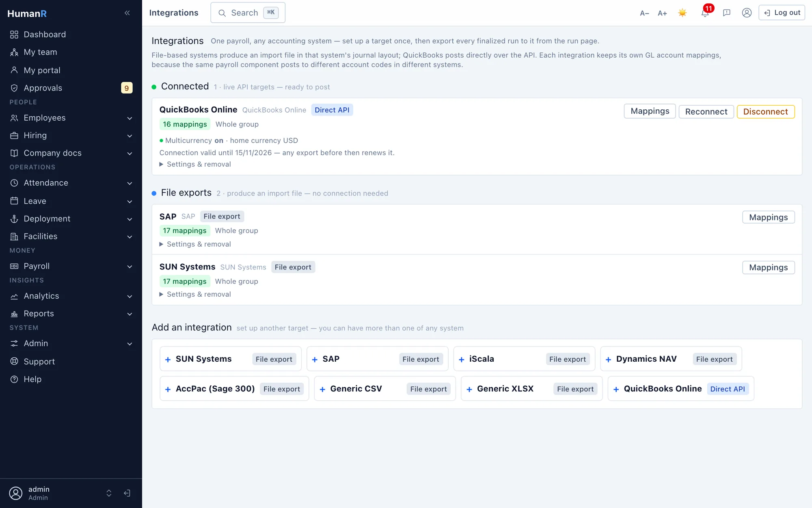Expand the Payroll menu chevron
The width and height of the screenshot is (812, 508).
130,267
